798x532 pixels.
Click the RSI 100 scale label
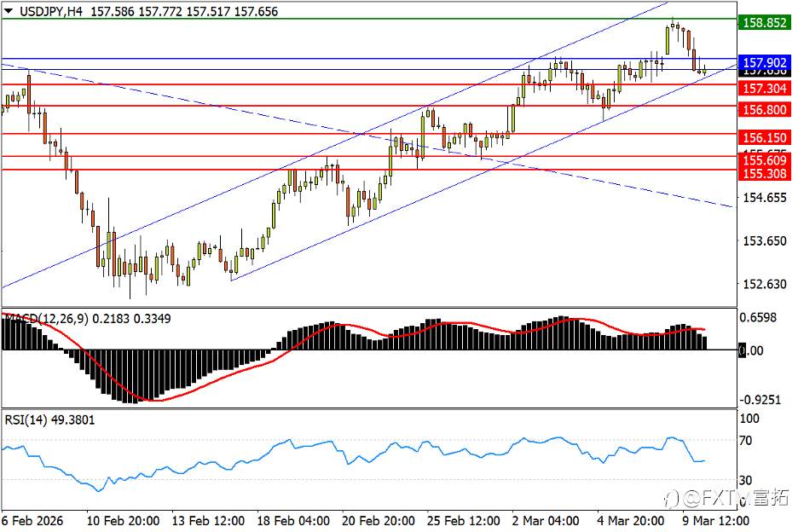tap(749, 419)
